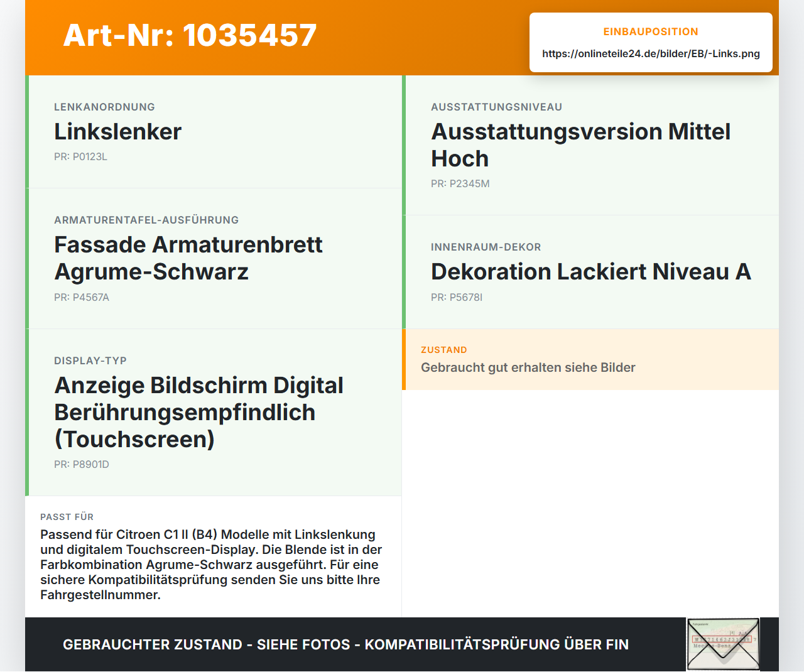Image resolution: width=804 pixels, height=672 pixels.
Task: Select 'Ausstattungsversion Mittel Hoch' text
Action: tap(580, 145)
